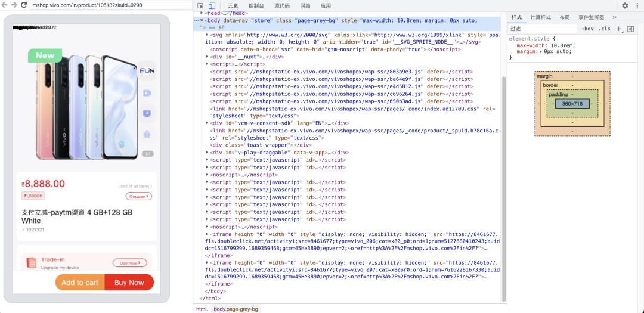Click the script row for e4d5812.js
This screenshot has width=644, height=313.
coord(341,86)
